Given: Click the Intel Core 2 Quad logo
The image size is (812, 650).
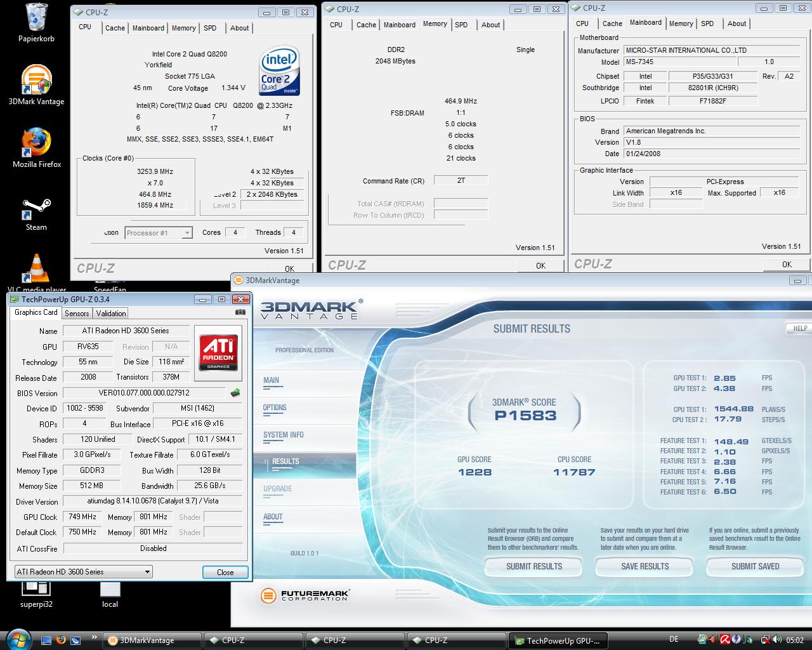Looking at the screenshot, I should click(x=280, y=69).
